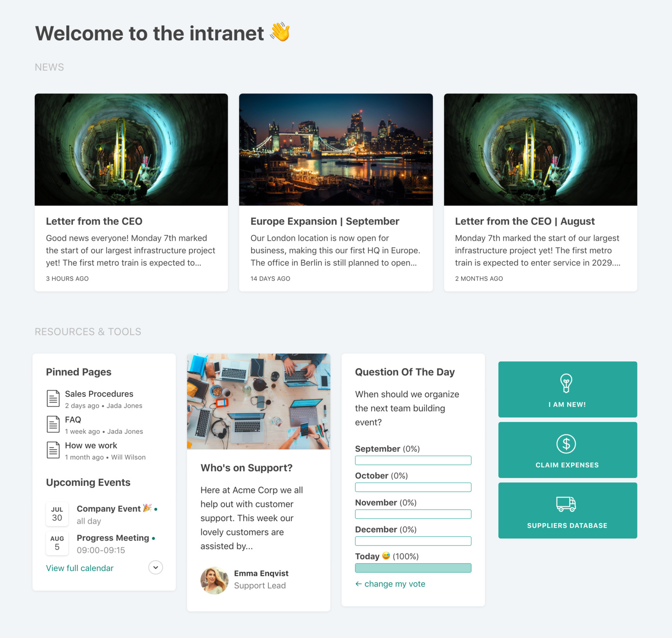Open the Sales Procedures pinned page
This screenshot has width=672, height=638.
99,394
